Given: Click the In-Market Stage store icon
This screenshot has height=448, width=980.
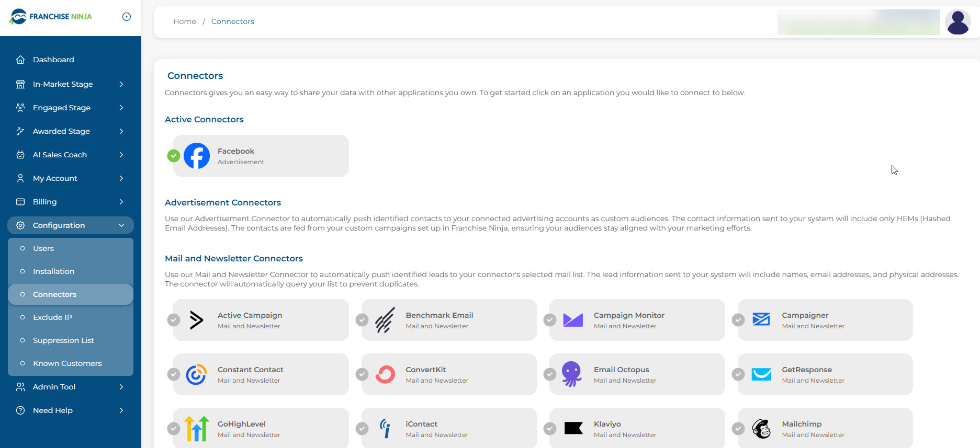Looking at the screenshot, I should point(20,84).
